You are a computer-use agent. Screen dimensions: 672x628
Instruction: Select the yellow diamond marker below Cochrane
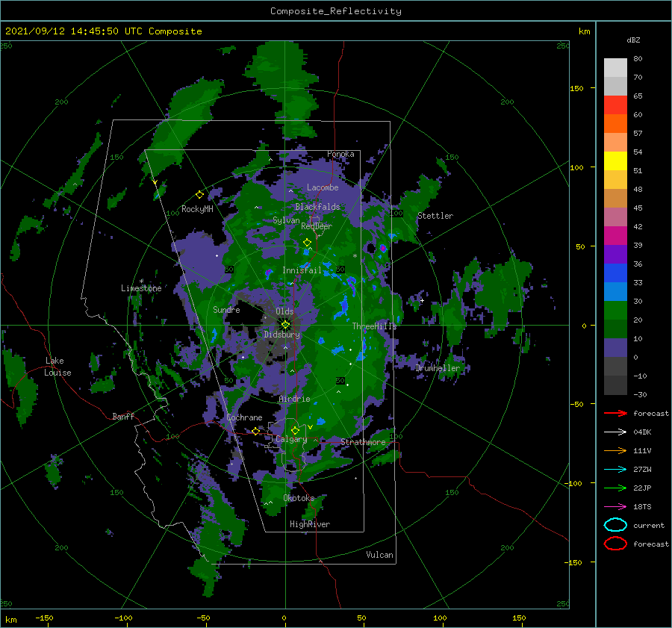click(255, 431)
